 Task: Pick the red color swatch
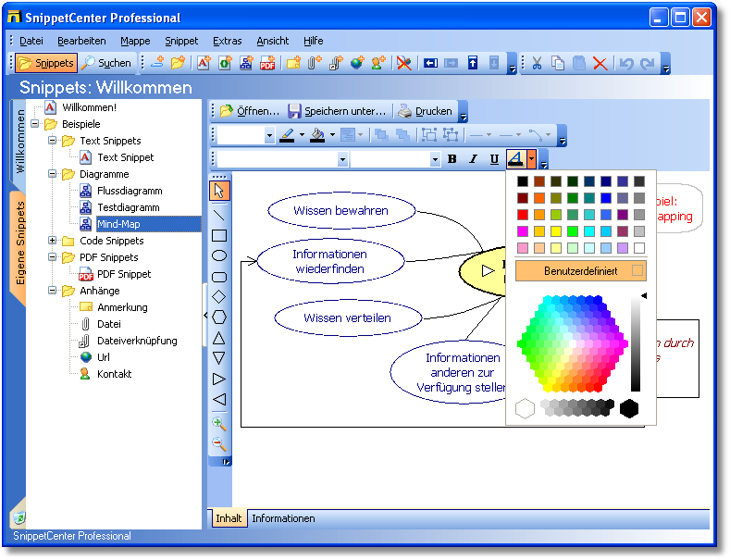click(523, 215)
